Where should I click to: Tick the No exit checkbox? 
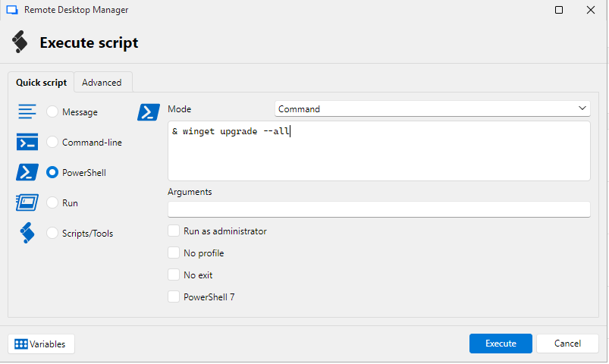[x=174, y=275]
